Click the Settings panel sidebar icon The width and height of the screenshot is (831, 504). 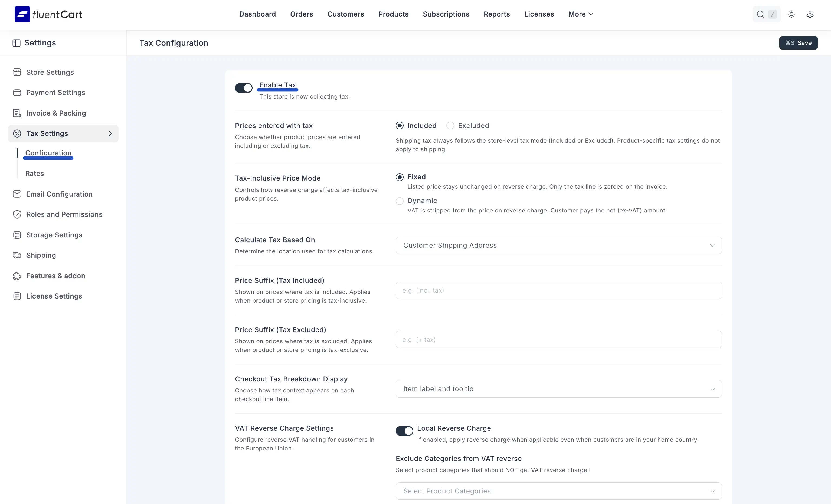click(x=16, y=43)
